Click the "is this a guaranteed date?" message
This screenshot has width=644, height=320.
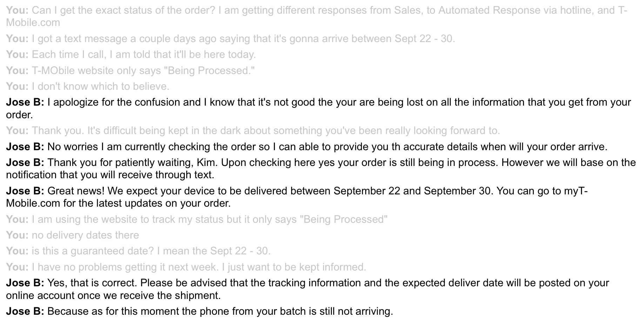138,251
